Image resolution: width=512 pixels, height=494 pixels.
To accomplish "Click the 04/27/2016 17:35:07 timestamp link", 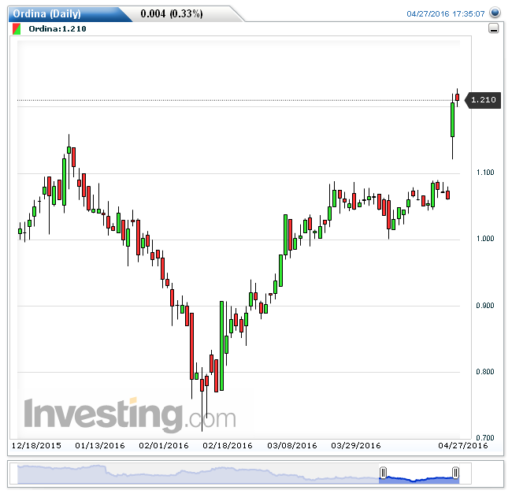I will [445, 14].
